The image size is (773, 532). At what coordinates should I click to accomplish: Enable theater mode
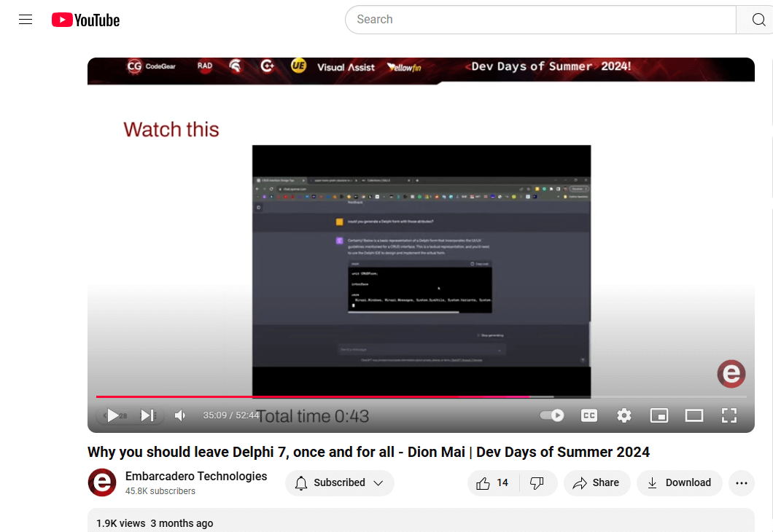(x=694, y=415)
